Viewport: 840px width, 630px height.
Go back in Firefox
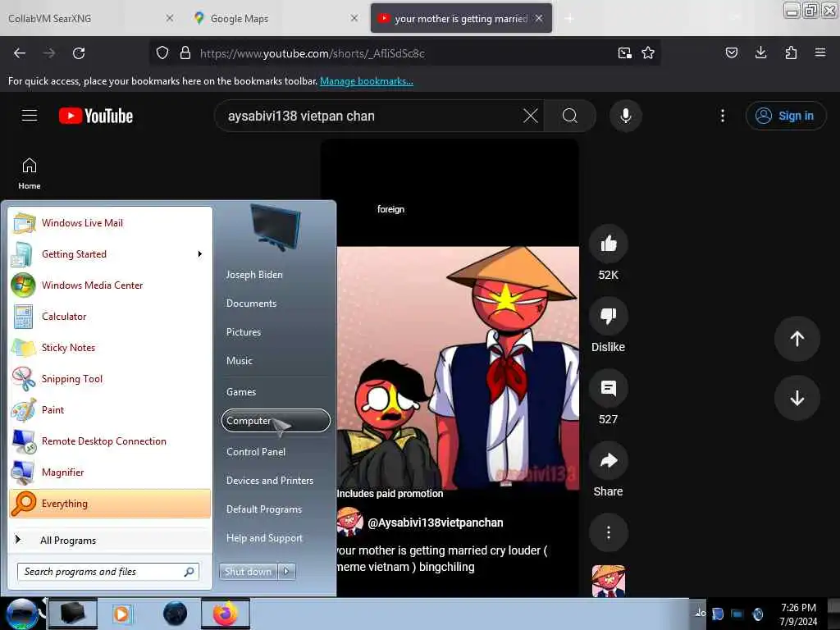(20, 53)
